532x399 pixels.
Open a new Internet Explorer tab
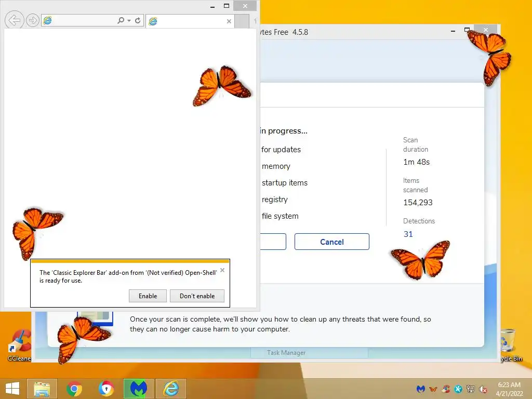pos(242,21)
